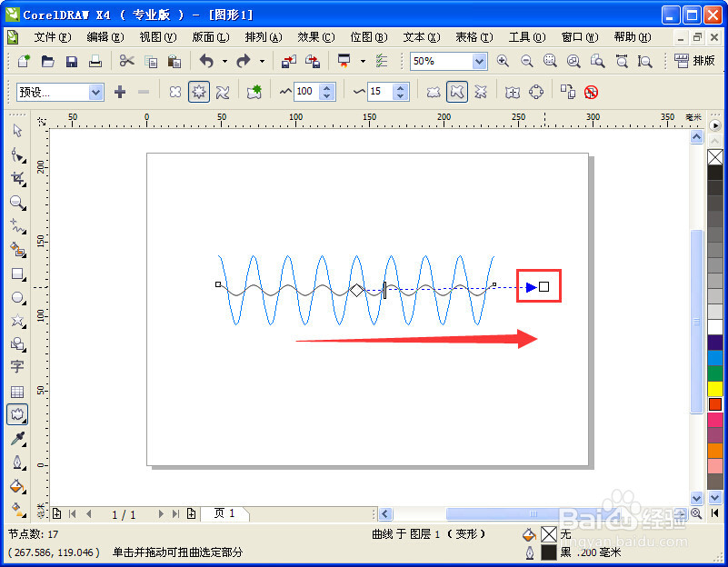
Task: Select the Shape tool in toolbox
Action: pyautogui.click(x=17, y=155)
